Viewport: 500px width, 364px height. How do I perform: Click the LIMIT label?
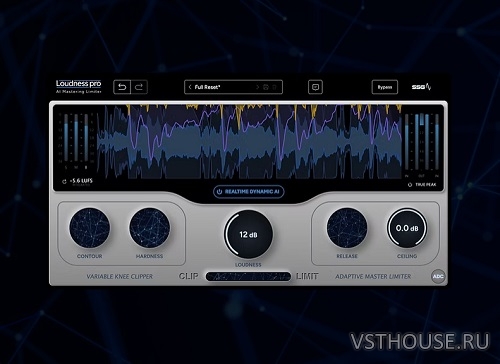click(307, 276)
